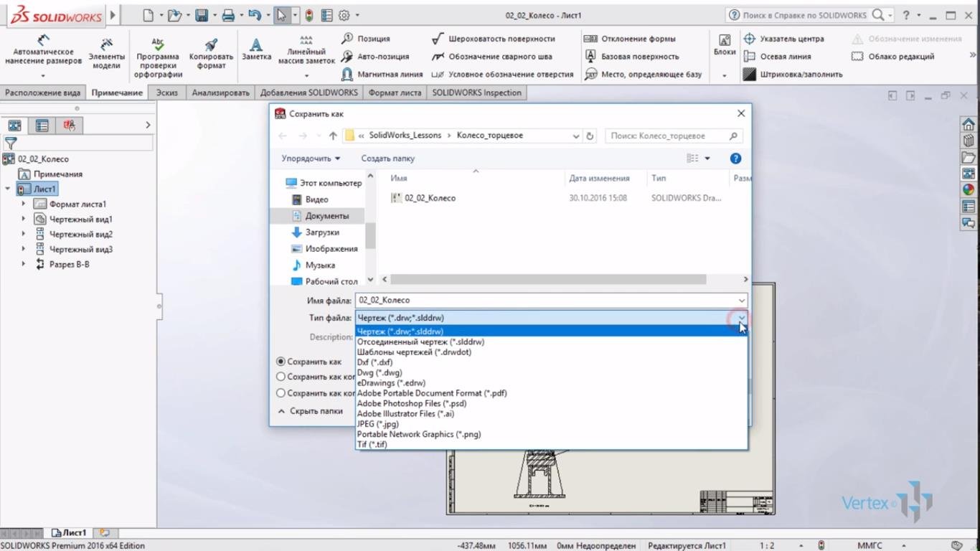Screen dimensions: 980x551
Task: Select the Заметка note tool
Action: click(256, 50)
